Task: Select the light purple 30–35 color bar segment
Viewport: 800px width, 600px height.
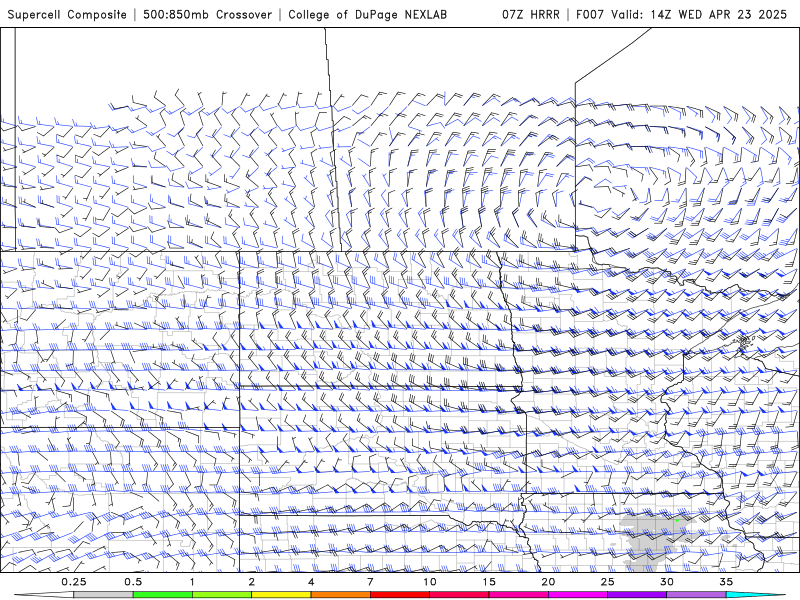Action: 696,595
